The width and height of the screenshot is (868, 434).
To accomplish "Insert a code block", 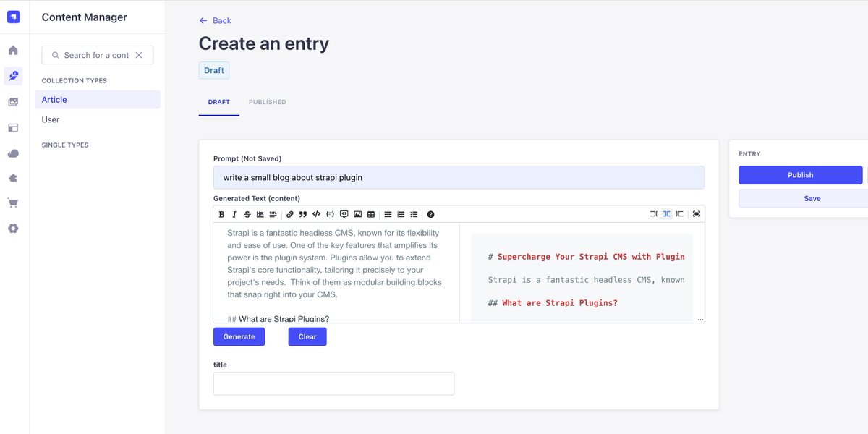I will [330, 214].
